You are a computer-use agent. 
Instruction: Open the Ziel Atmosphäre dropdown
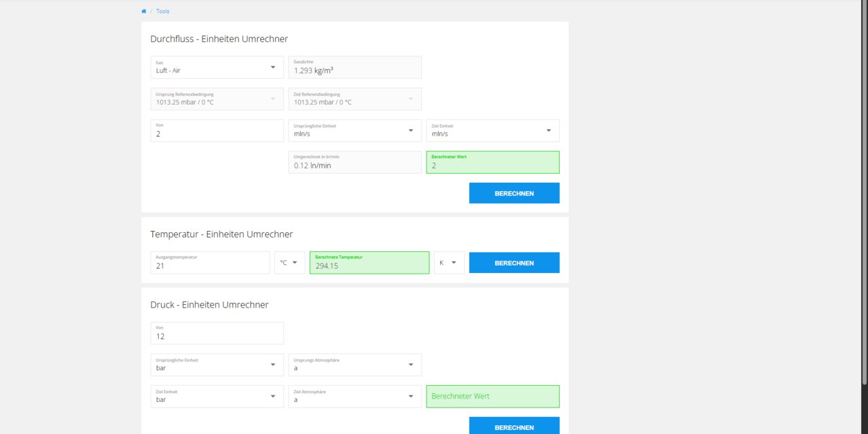point(355,397)
